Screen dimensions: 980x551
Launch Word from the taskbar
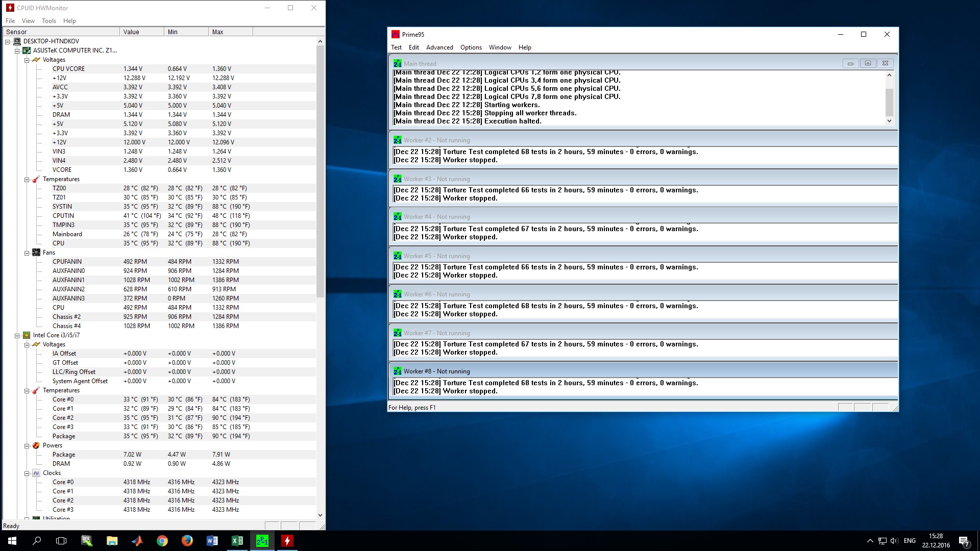pos(212,541)
